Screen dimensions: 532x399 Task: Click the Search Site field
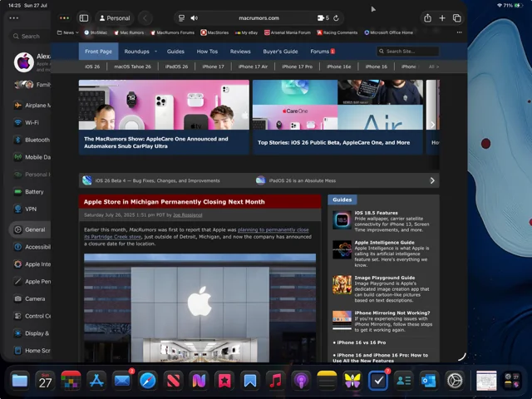click(408, 52)
